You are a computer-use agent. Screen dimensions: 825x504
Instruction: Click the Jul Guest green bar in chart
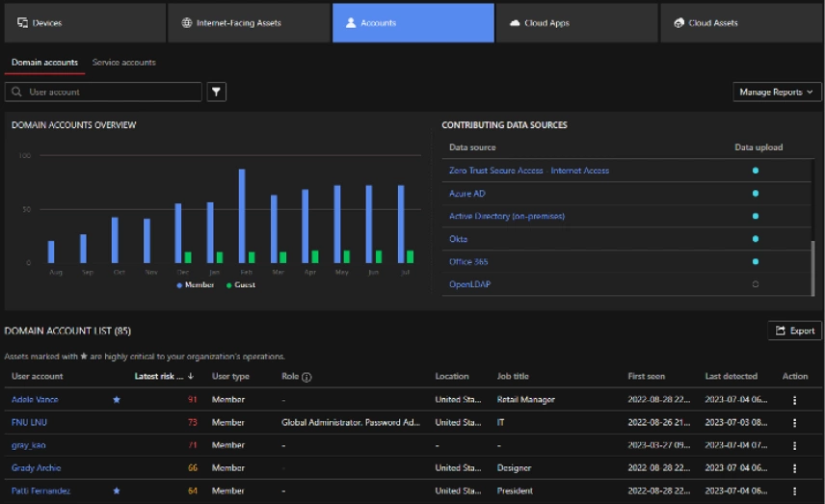tap(410, 256)
